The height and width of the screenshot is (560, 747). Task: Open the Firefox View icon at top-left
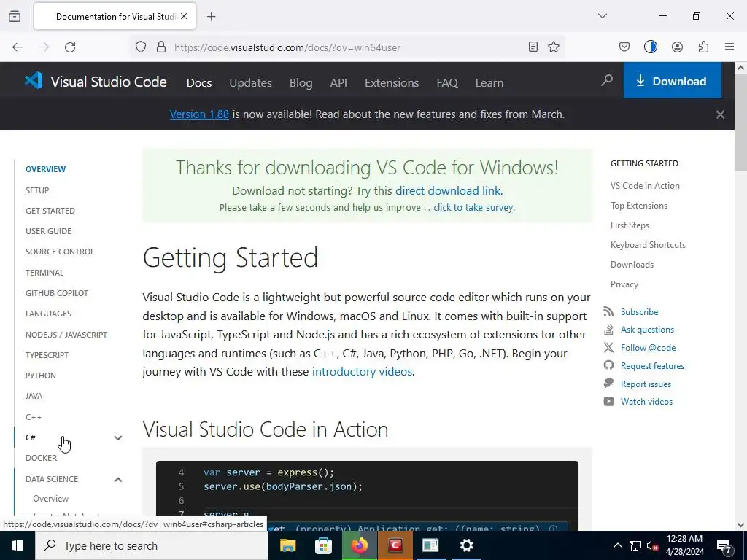point(15,17)
